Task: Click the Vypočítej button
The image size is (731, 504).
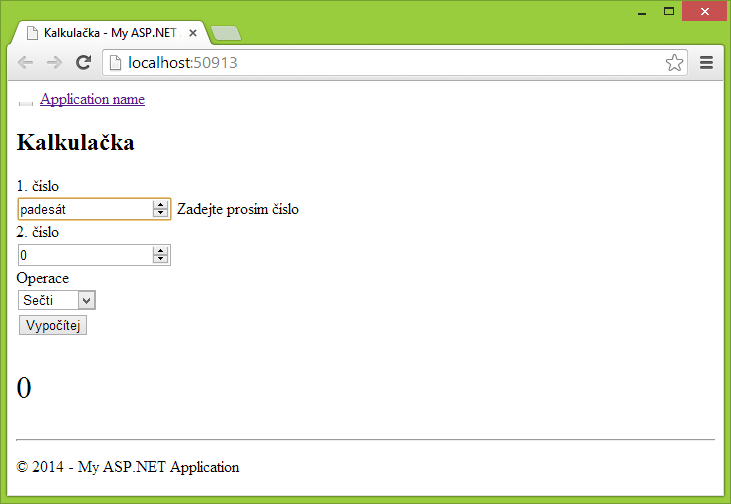Action: (53, 325)
